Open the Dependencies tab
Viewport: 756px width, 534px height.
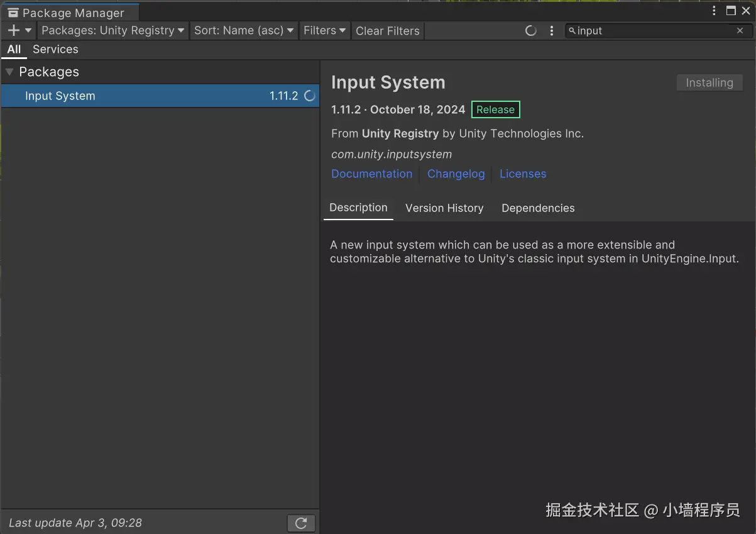(x=538, y=208)
